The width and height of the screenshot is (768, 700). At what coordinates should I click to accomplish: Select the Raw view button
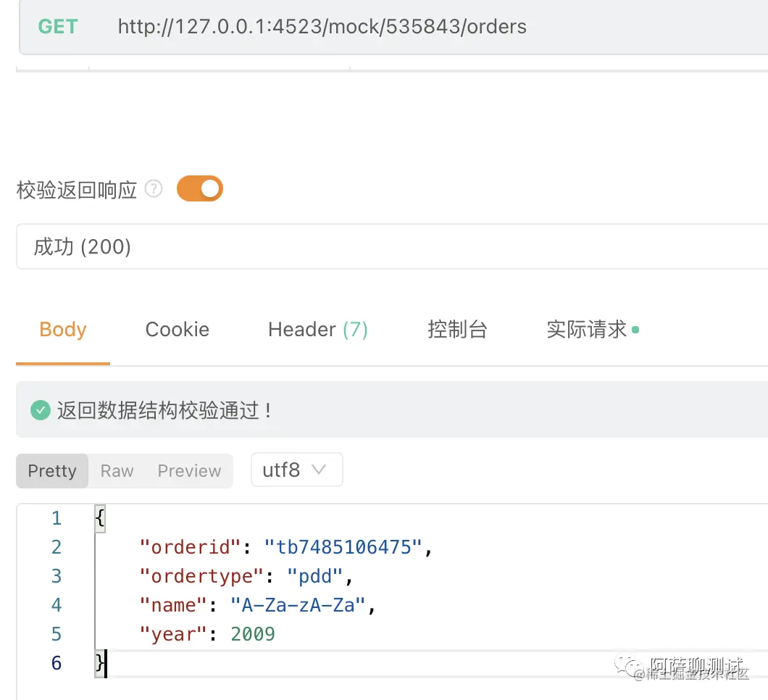tap(117, 471)
